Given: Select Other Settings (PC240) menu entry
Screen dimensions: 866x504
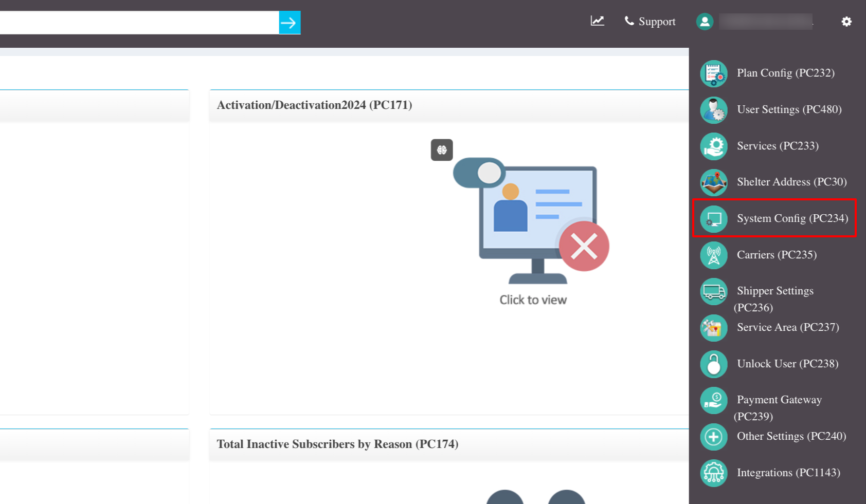Looking at the screenshot, I should (x=773, y=437).
